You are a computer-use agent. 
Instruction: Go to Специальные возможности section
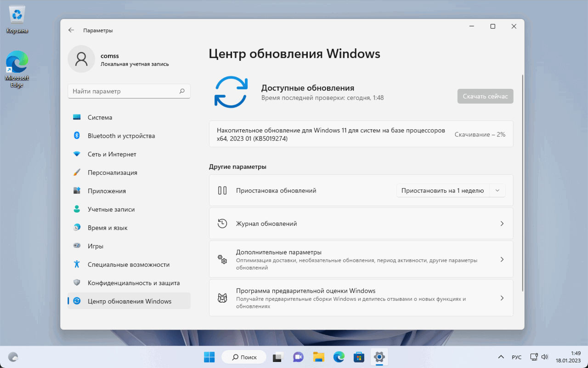tap(129, 264)
